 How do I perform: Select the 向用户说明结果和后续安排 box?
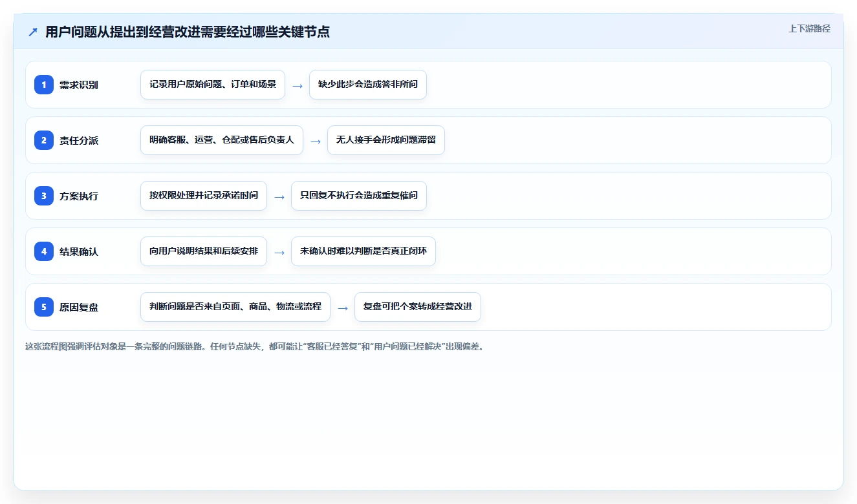(204, 251)
